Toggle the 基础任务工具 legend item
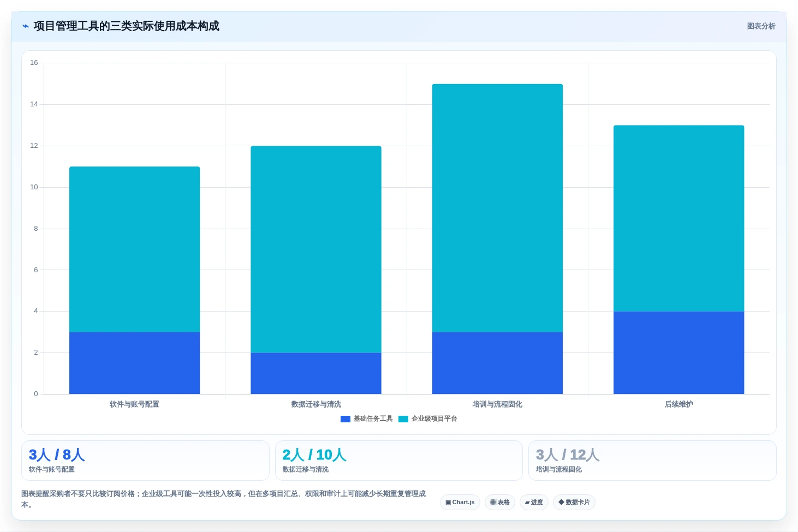 367,419
